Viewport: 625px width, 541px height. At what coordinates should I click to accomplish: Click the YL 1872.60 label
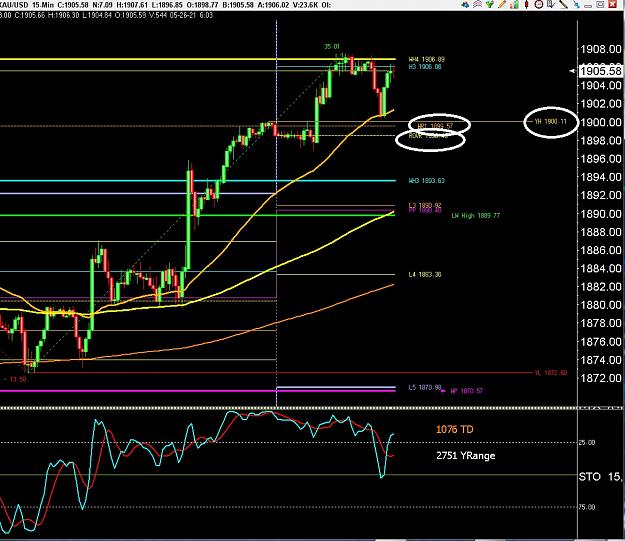click(550, 373)
